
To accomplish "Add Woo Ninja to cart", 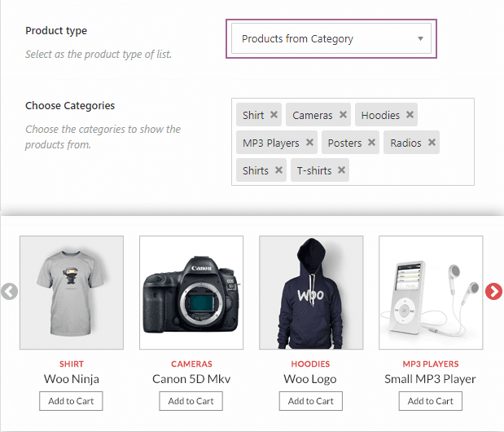I will tap(71, 401).
